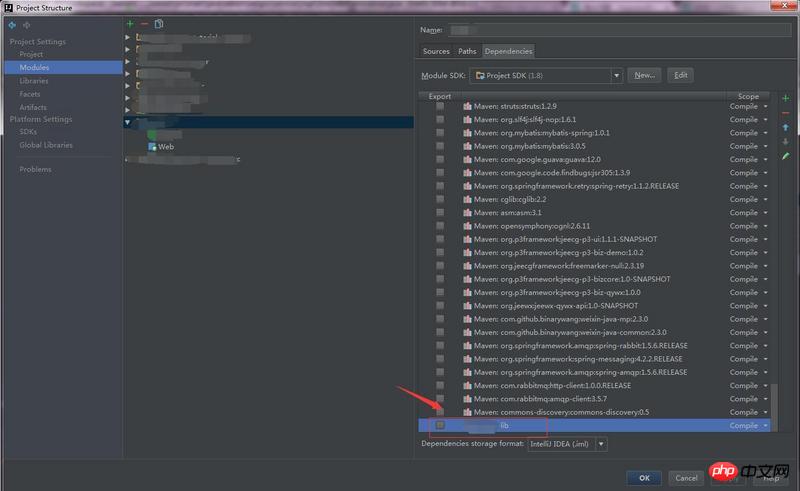Image resolution: width=800 pixels, height=491 pixels.
Task: Toggle export for commons-discovery:0.5
Action: click(x=440, y=412)
